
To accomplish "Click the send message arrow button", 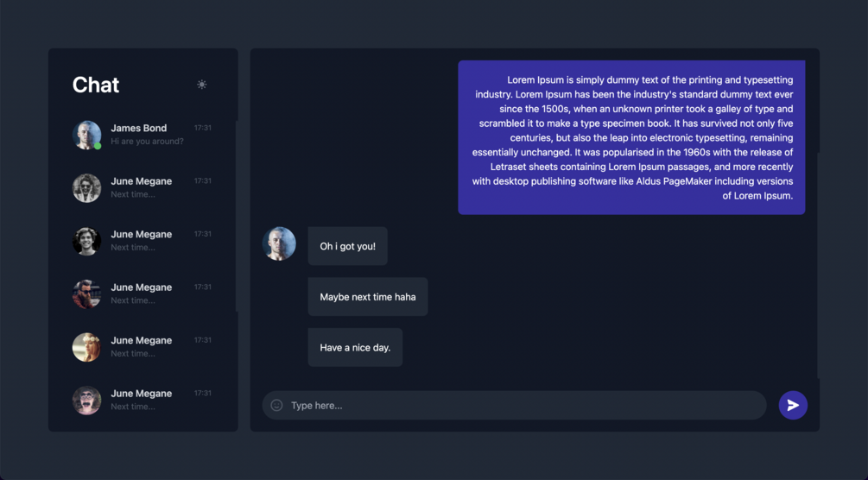I will (793, 405).
